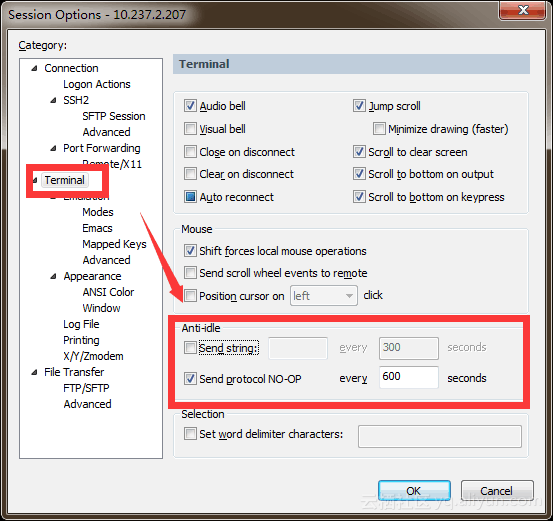This screenshot has width=553, height=521.
Task: Select the Terminal category
Action: [x=65, y=180]
